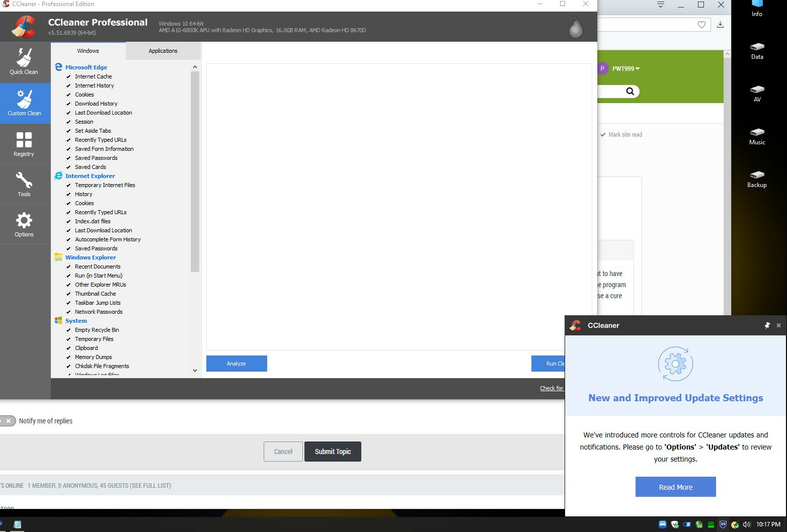Click Mark site read link
Viewport: 787px width, 532px height.
tap(621, 135)
